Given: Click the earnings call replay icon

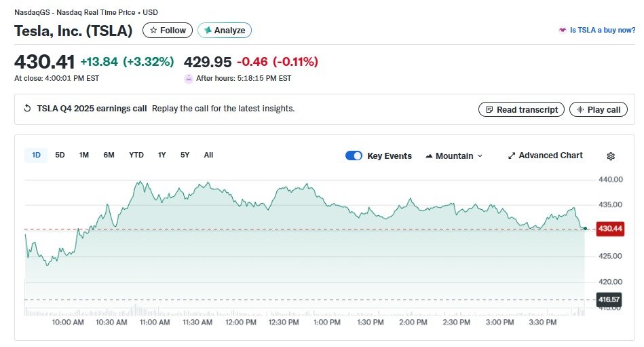Looking at the screenshot, I should (27, 109).
